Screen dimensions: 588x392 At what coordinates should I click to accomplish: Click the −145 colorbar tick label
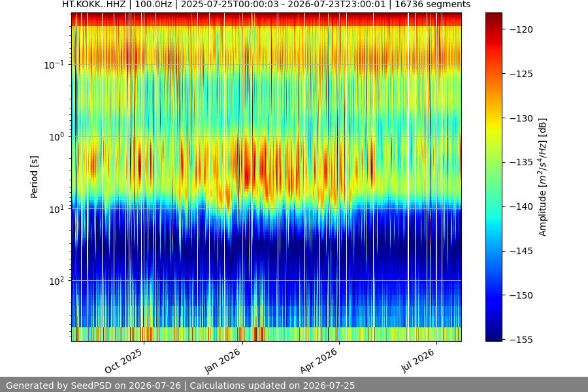click(x=521, y=251)
